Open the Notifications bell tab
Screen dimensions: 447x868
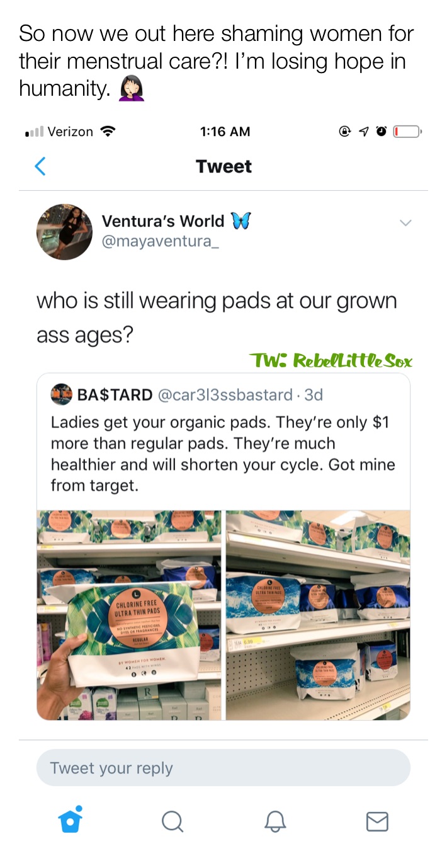click(x=274, y=821)
